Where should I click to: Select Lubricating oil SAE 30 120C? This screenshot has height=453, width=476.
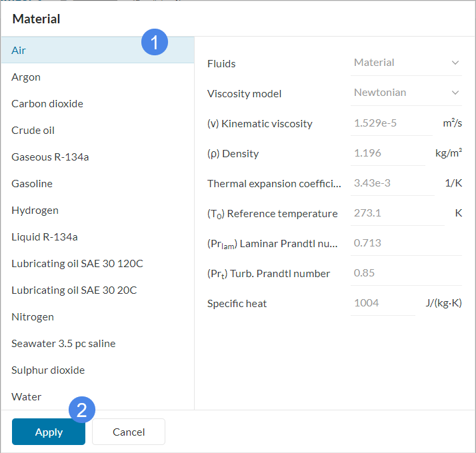coord(97,264)
